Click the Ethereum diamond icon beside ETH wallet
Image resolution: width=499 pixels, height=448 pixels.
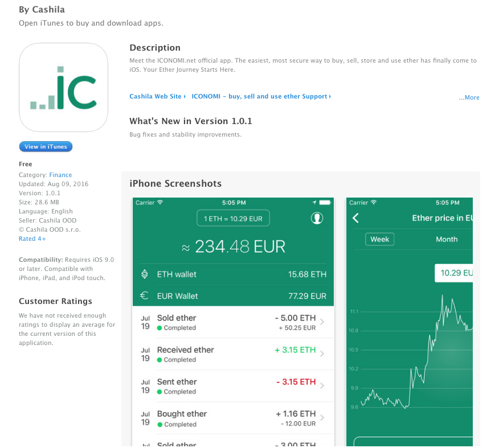(x=145, y=274)
